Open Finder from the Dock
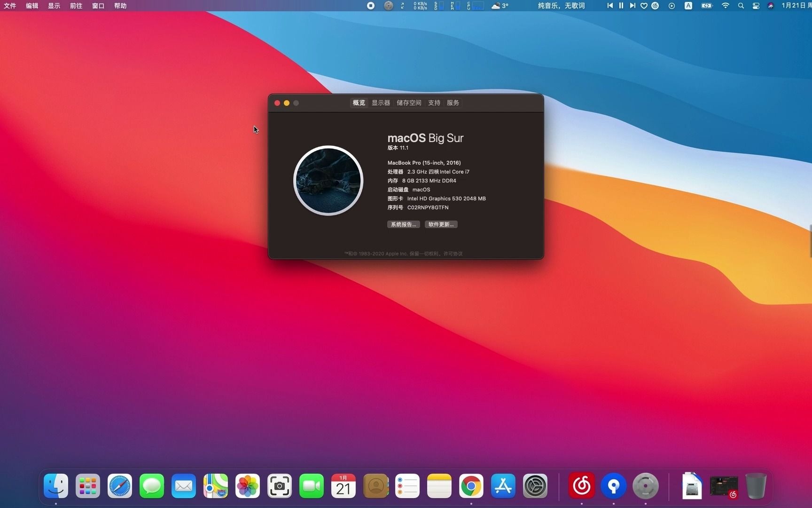The height and width of the screenshot is (508, 812). pyautogui.click(x=56, y=486)
